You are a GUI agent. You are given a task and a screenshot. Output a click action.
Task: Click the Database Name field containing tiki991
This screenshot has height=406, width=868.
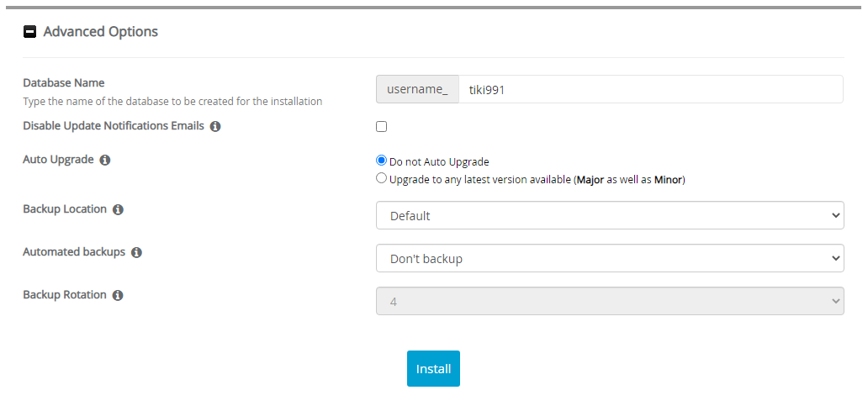tap(649, 89)
